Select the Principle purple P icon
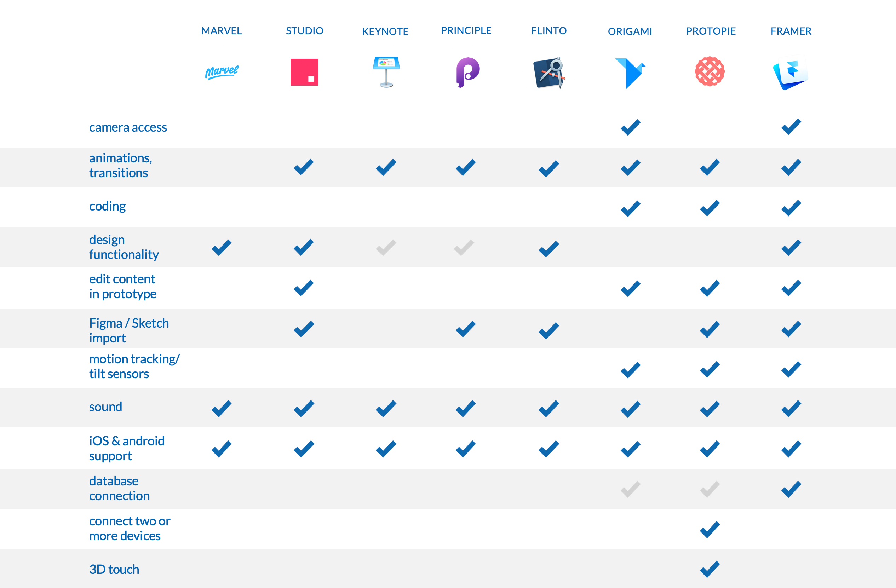Image resolution: width=896 pixels, height=588 pixels. point(466,71)
